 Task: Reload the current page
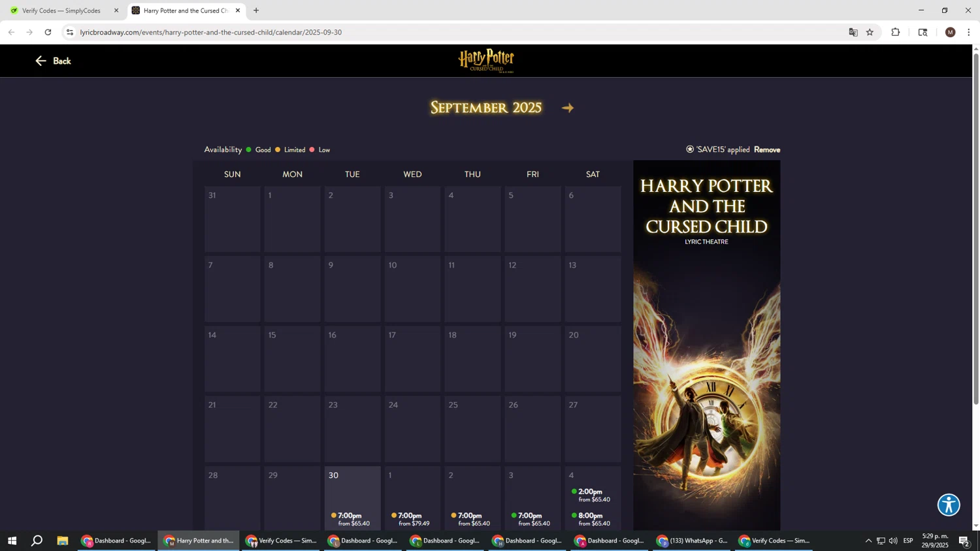48,32
